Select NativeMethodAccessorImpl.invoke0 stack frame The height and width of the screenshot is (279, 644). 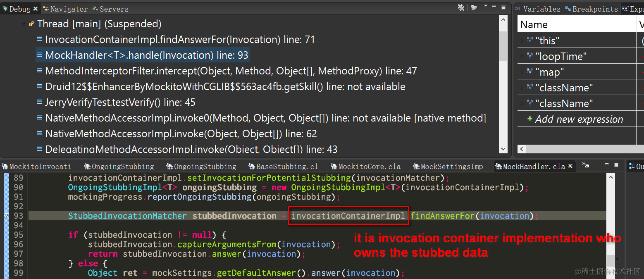point(265,118)
